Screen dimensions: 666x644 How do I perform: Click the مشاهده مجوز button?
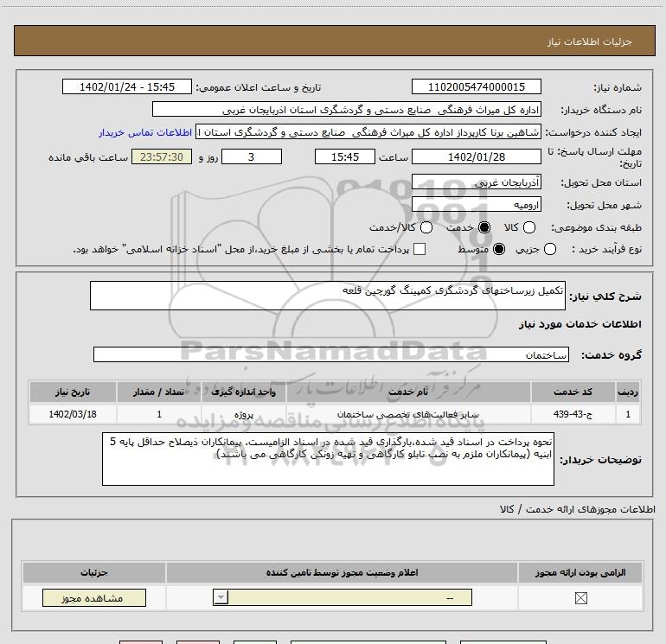pyautogui.click(x=94, y=597)
